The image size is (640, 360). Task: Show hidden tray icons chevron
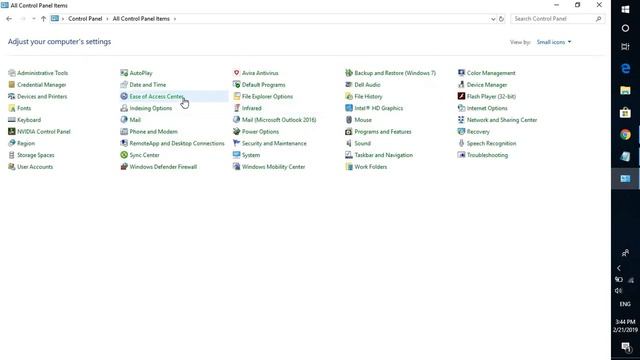click(619, 268)
